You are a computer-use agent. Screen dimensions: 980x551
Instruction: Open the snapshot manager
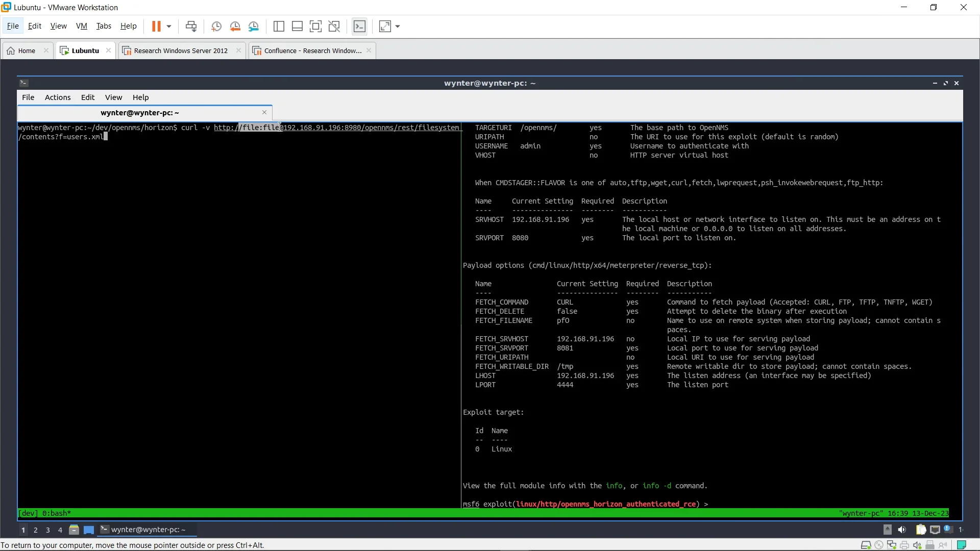254,26
